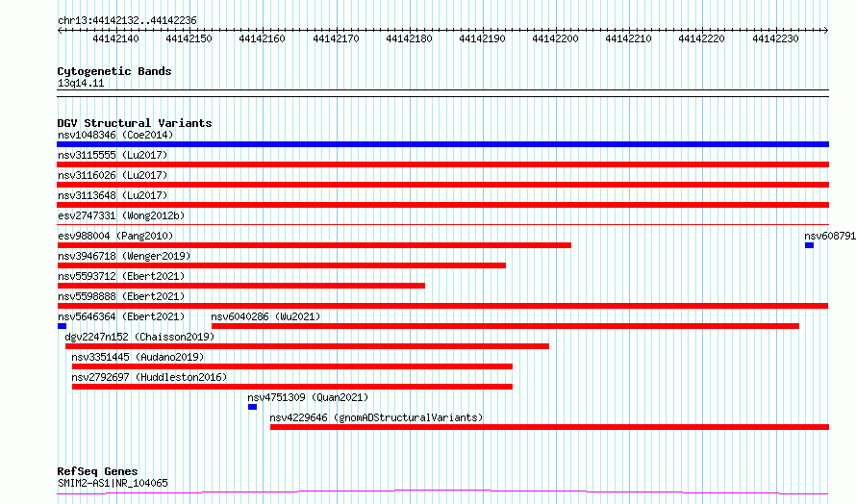The width and height of the screenshot is (856, 504).
Task: Click ruler position 44142200
Action: click(x=555, y=38)
